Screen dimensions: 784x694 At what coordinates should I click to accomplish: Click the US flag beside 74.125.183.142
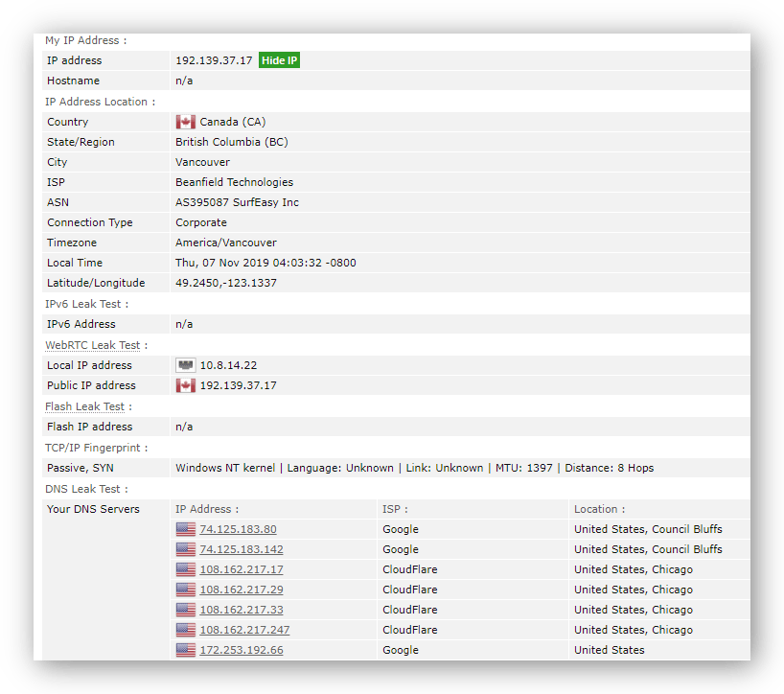(186, 549)
